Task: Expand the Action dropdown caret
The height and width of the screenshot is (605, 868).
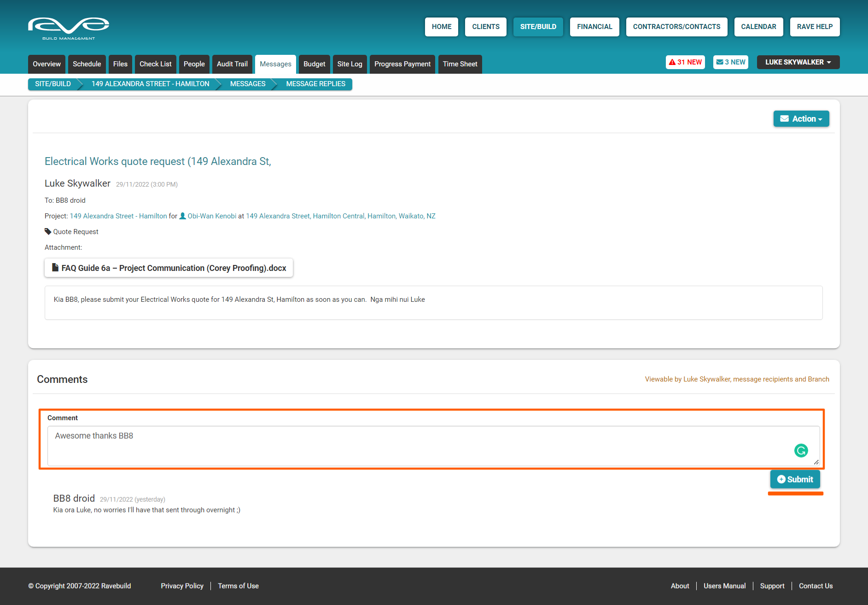Action: pos(820,119)
